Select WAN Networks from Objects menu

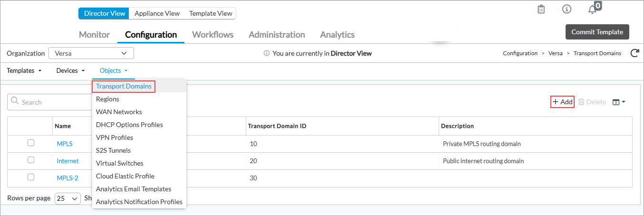tap(119, 112)
